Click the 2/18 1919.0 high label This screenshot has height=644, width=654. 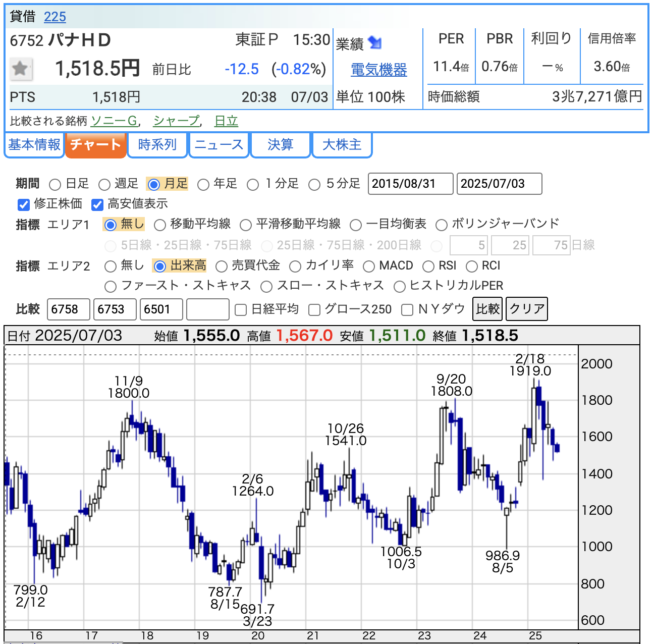(530, 365)
